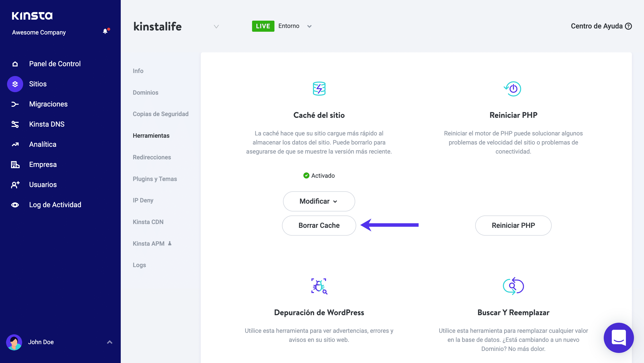
Task: Select the Herramientas tab
Action: tap(151, 136)
